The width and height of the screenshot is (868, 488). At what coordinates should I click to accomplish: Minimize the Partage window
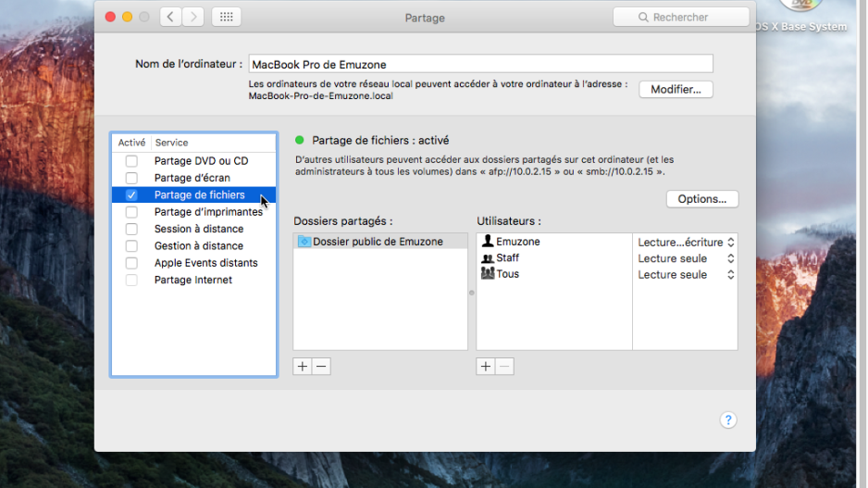click(128, 17)
